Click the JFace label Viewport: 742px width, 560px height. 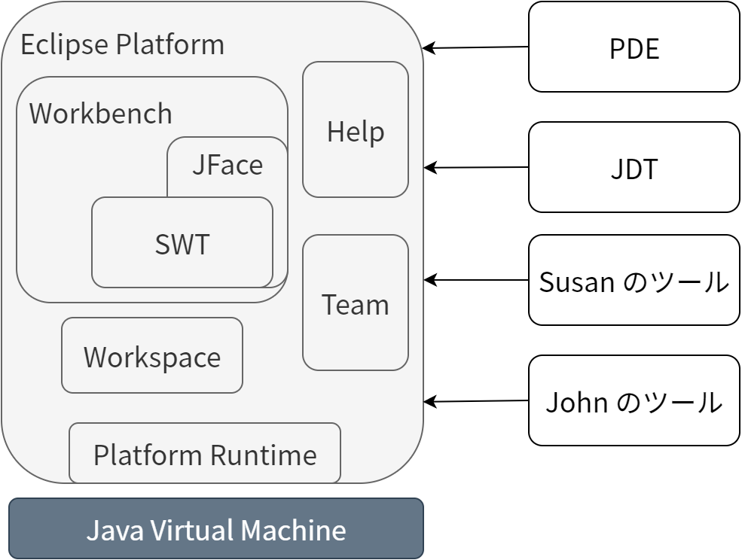point(227,165)
